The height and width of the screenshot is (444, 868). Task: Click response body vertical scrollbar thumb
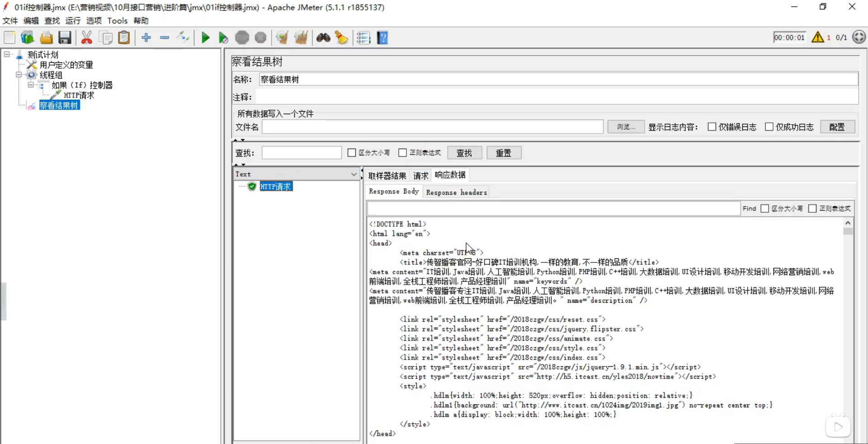(848, 231)
